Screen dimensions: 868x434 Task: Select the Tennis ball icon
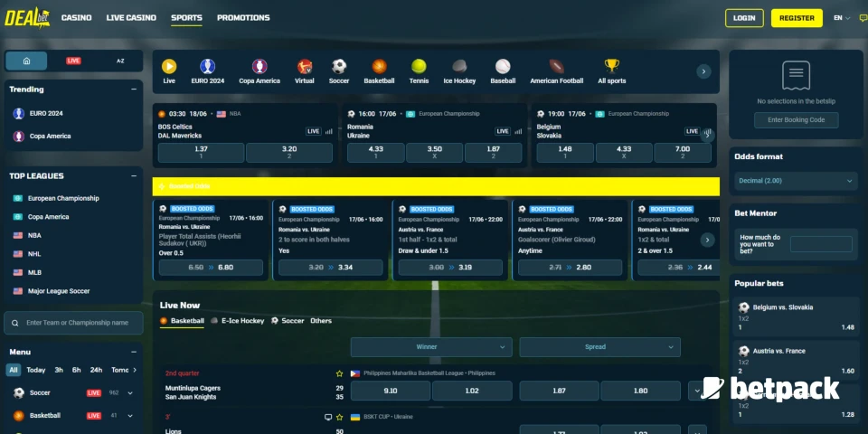(x=419, y=67)
